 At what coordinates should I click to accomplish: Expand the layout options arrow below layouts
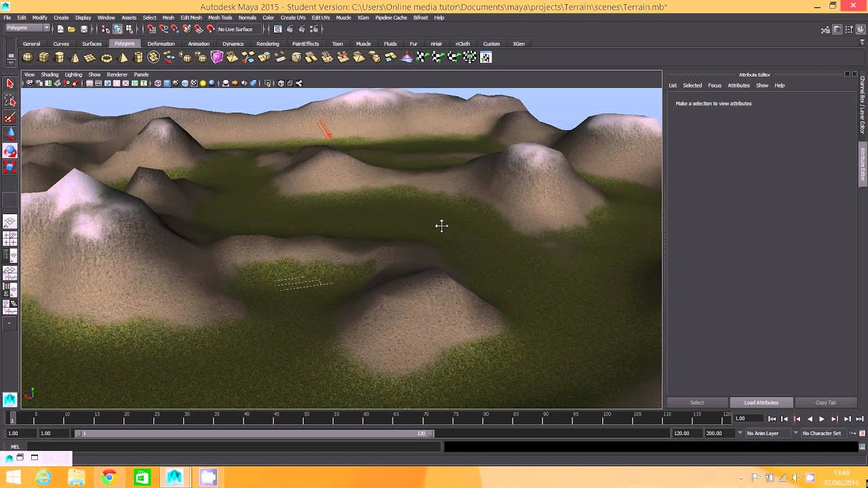9,323
